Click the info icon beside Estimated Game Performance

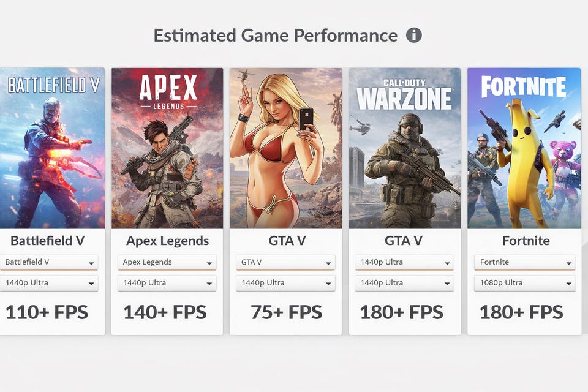point(414,35)
